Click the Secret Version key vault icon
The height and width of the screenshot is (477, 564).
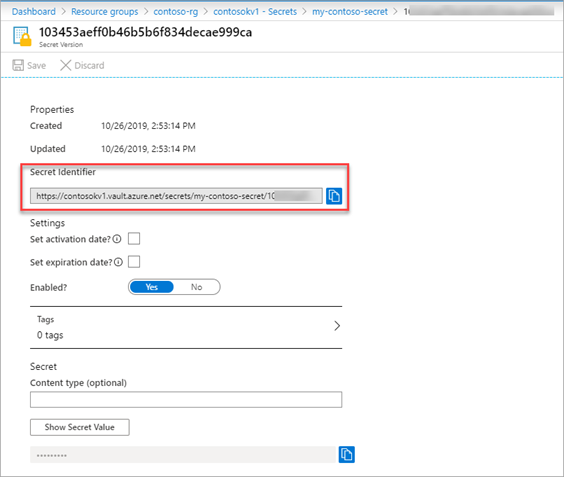(x=22, y=36)
